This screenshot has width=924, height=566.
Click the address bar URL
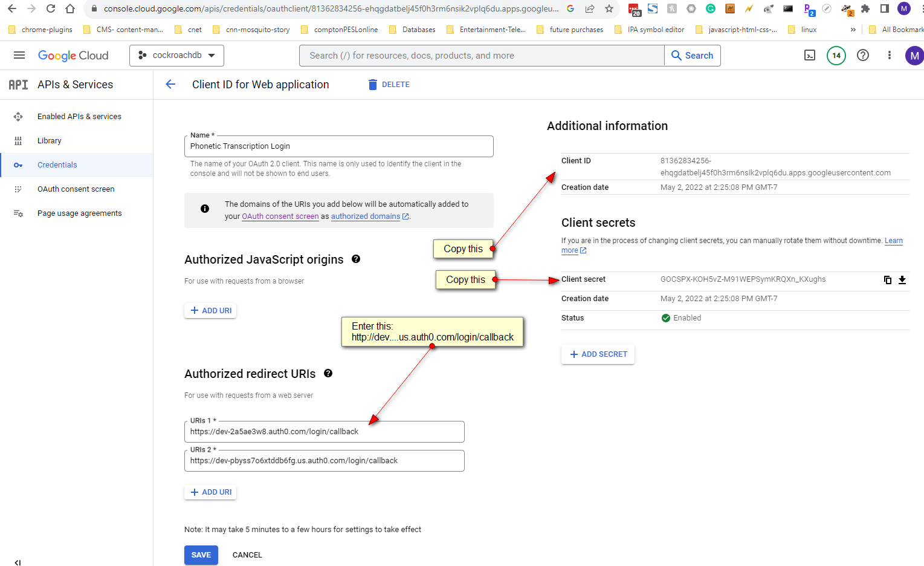click(331, 8)
